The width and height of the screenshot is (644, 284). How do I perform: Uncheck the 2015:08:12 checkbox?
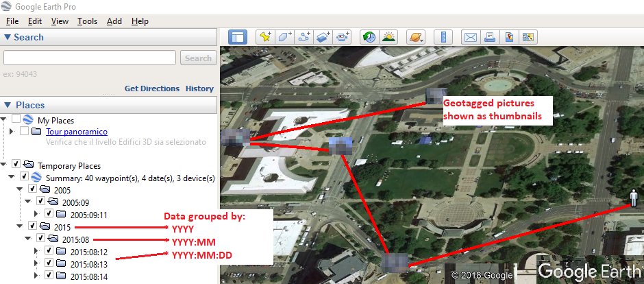click(x=49, y=250)
